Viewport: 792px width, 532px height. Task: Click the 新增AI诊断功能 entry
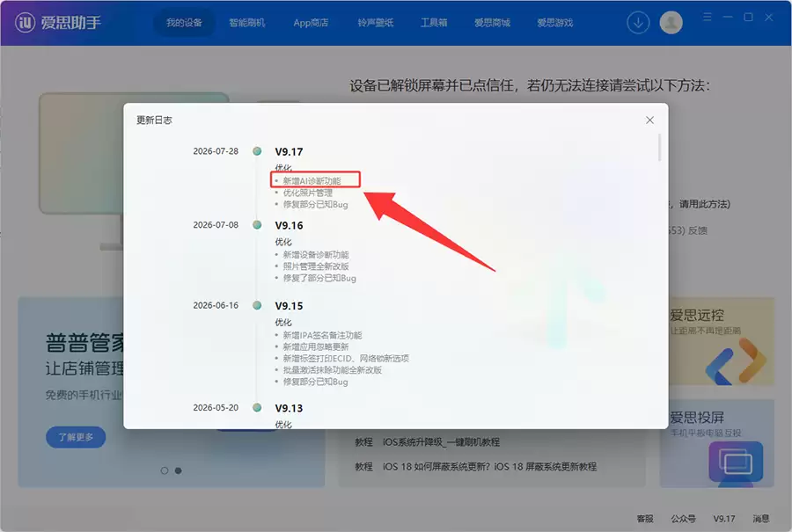coord(312,180)
